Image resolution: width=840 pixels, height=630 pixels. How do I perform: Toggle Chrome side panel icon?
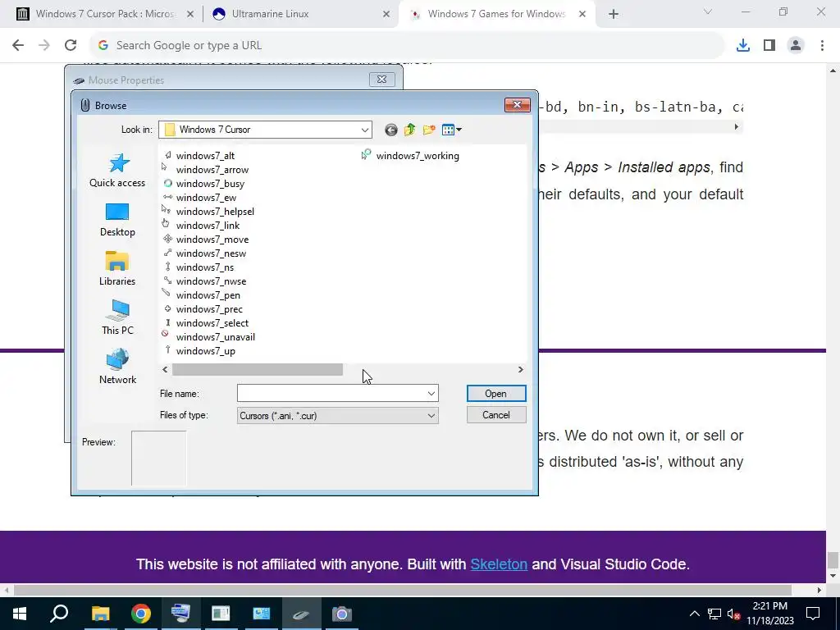tap(769, 46)
